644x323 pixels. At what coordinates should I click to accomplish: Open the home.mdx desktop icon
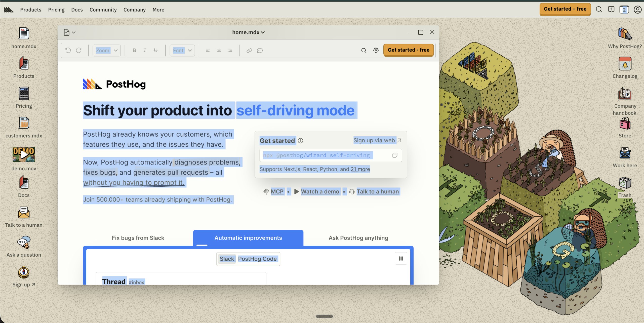pyautogui.click(x=24, y=34)
